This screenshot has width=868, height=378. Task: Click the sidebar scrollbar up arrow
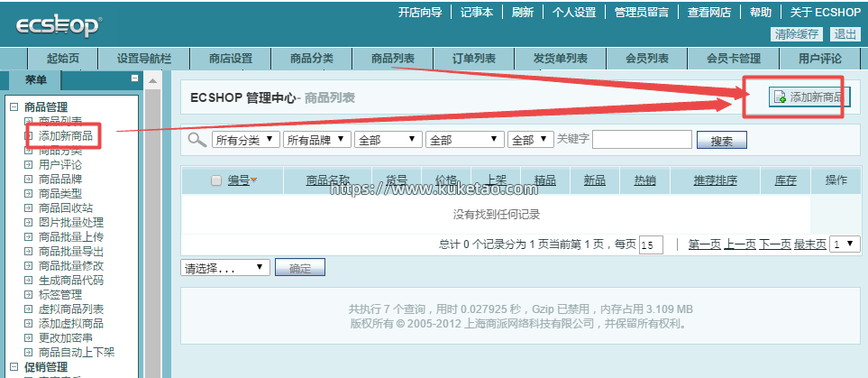(153, 81)
